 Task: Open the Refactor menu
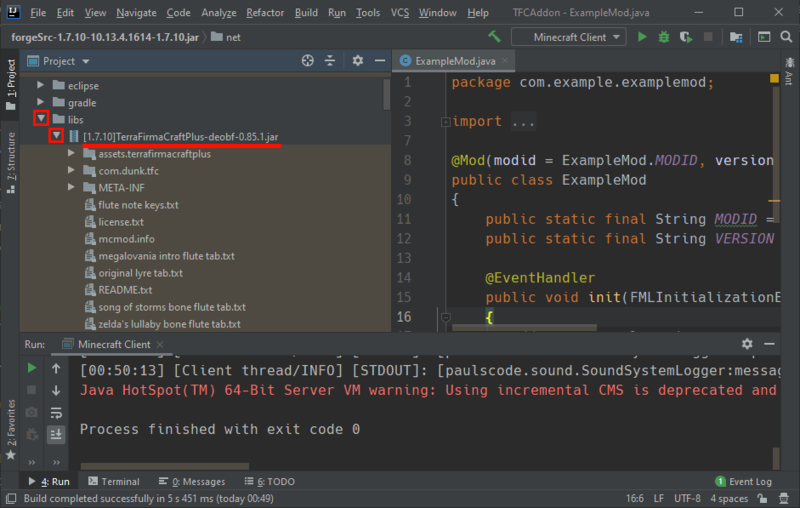[x=265, y=12]
